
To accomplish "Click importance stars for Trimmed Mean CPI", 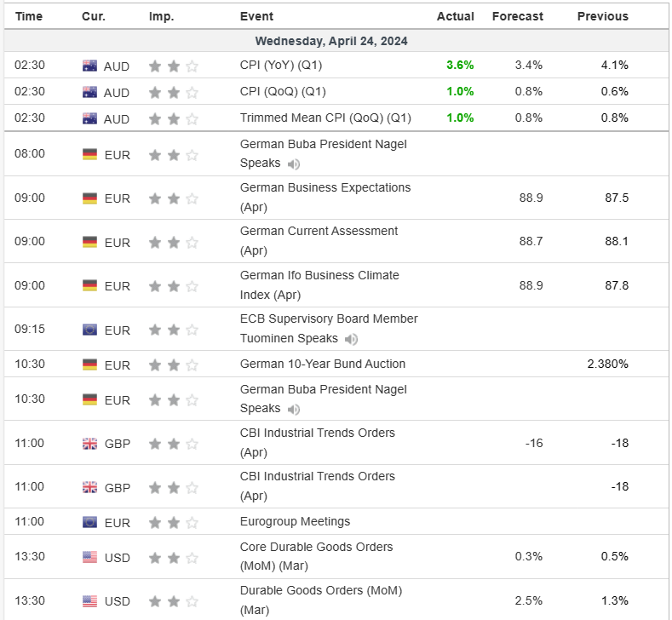I will click(x=174, y=119).
